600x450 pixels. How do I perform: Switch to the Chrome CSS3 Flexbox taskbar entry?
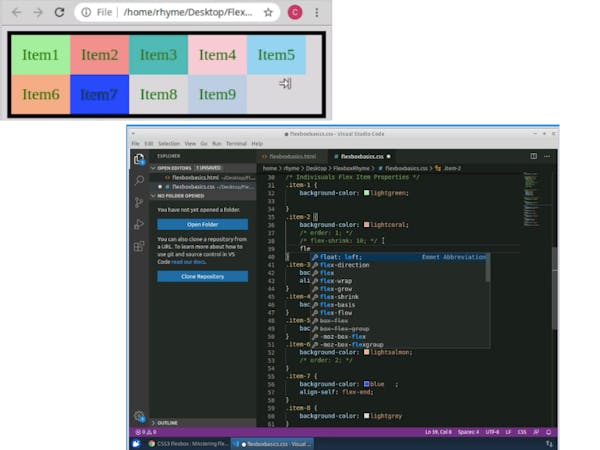coord(188,444)
